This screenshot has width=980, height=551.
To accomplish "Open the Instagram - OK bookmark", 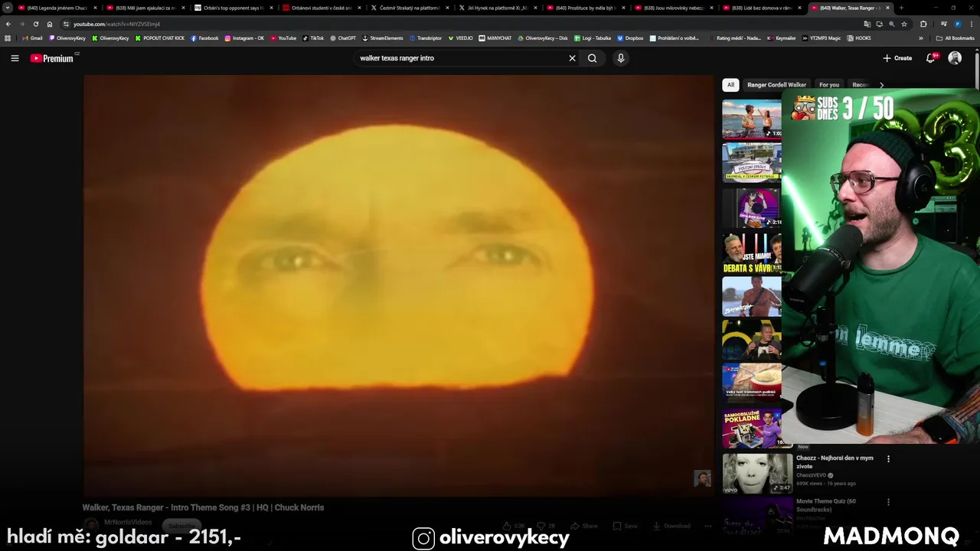I will click(x=244, y=37).
